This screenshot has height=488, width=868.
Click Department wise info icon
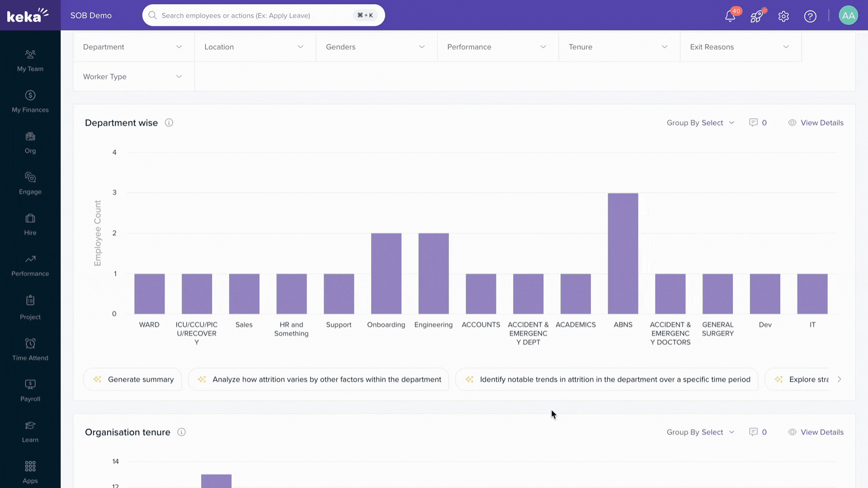point(169,123)
